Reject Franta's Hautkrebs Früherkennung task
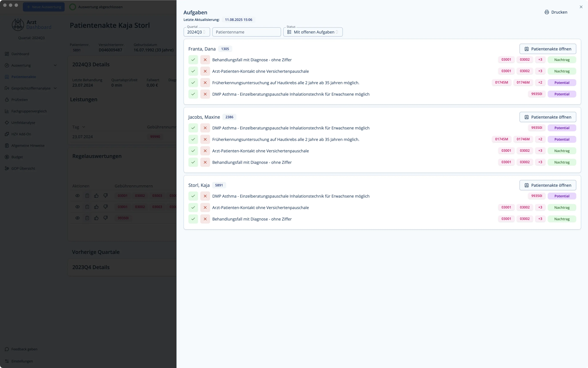 coord(205,82)
